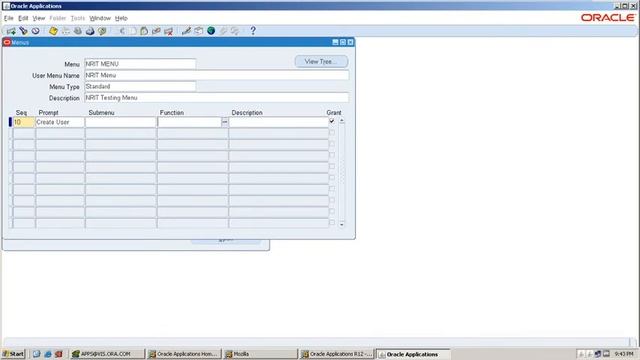Switch to APPS@VIS.ORA.COM taskbar window
This screenshot has height=360, width=640.
tap(107, 354)
